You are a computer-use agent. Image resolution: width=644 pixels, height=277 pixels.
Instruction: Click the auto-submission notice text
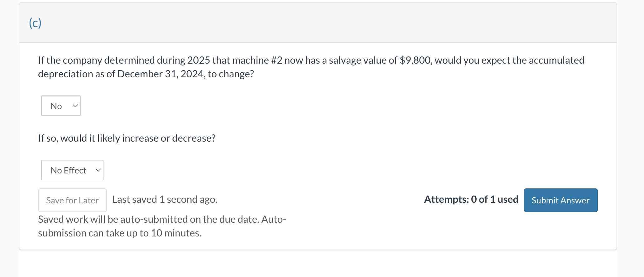(162, 226)
